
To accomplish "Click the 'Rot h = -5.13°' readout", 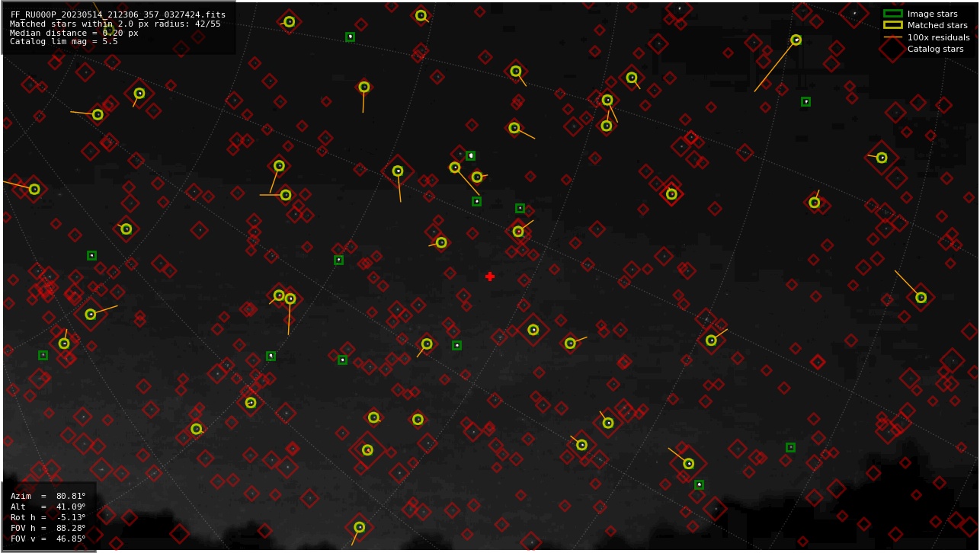I will point(48,517).
